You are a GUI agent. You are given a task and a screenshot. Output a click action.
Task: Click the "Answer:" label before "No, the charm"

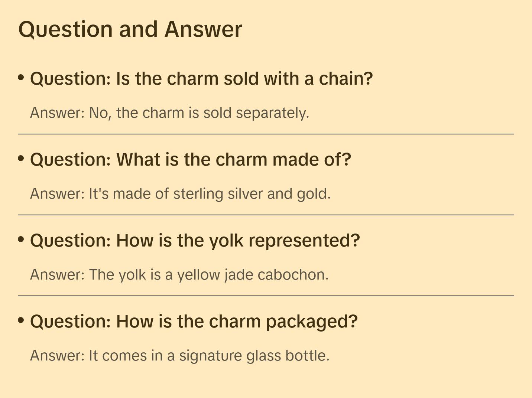point(58,113)
